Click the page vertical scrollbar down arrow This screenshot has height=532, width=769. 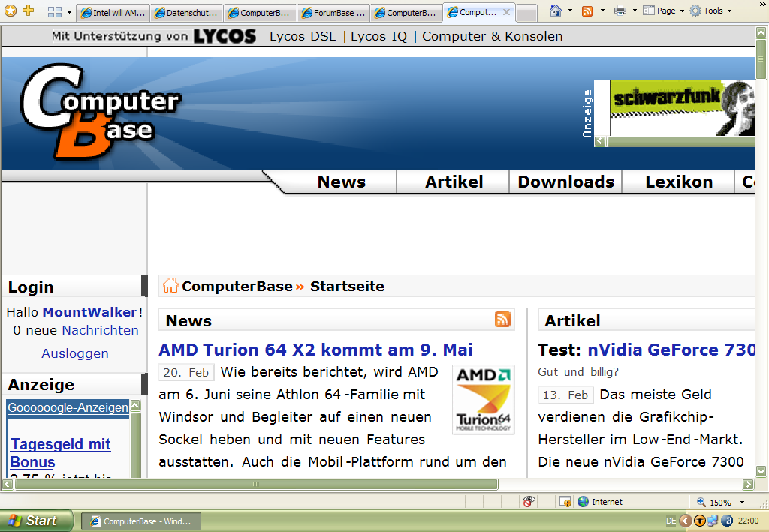(761, 471)
